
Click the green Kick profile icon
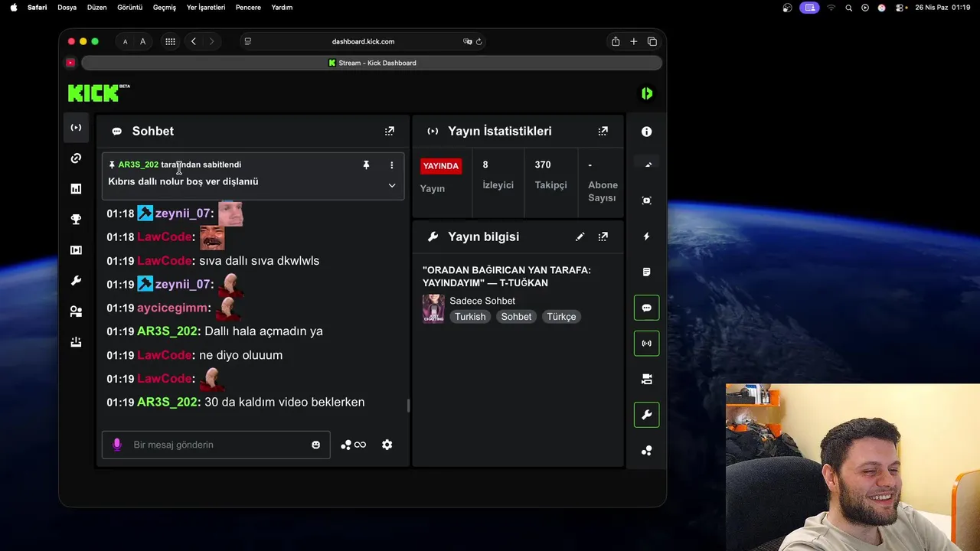647,93
